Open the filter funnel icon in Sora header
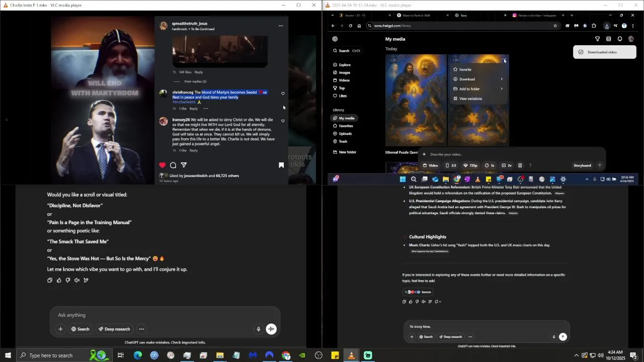Viewport: 644px width, 362px height. click(597, 39)
